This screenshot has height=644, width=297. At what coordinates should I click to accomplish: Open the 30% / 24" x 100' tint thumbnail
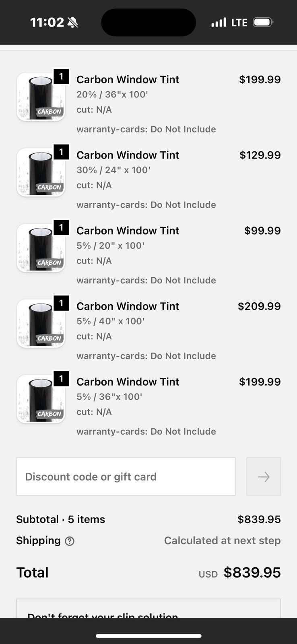(x=41, y=173)
